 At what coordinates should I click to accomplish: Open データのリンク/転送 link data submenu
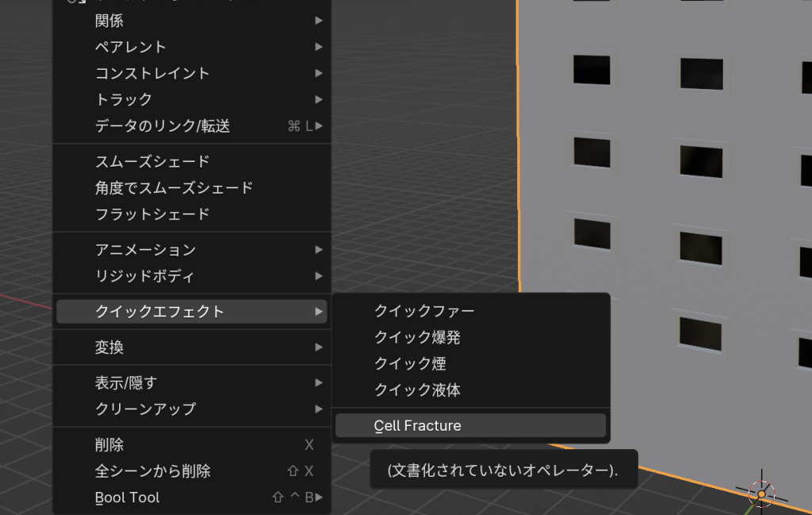pos(191,125)
